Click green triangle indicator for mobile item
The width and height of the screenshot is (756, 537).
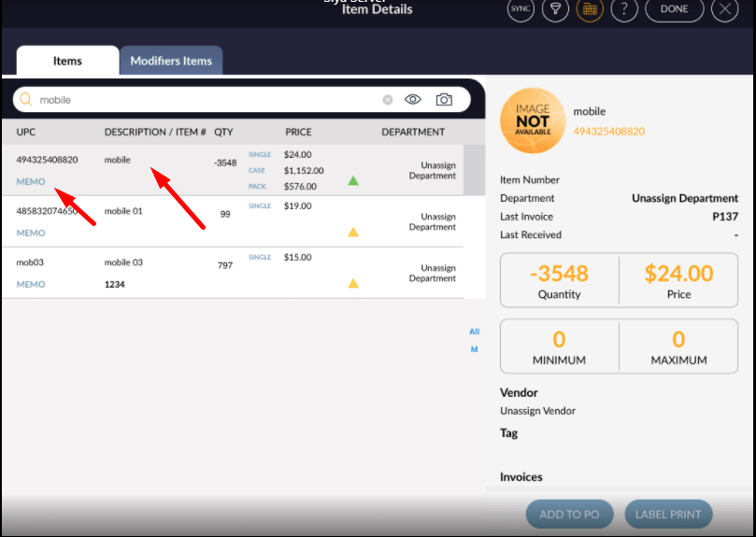(x=353, y=180)
